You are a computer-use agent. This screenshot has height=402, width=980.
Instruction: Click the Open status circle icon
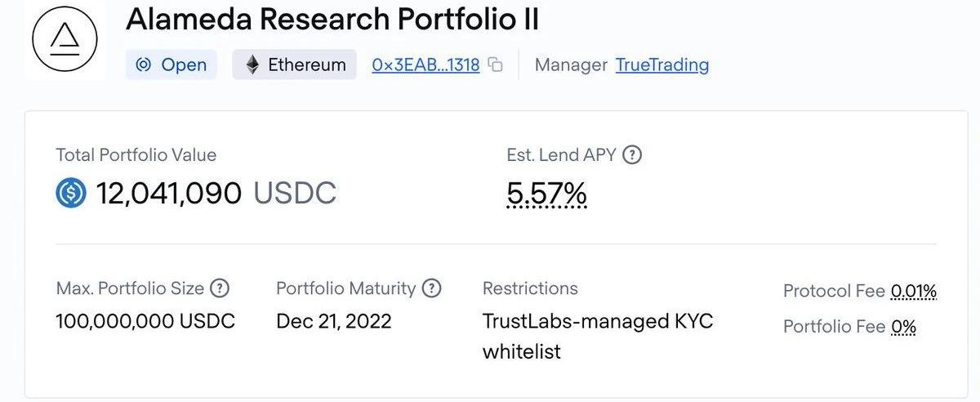[x=144, y=65]
